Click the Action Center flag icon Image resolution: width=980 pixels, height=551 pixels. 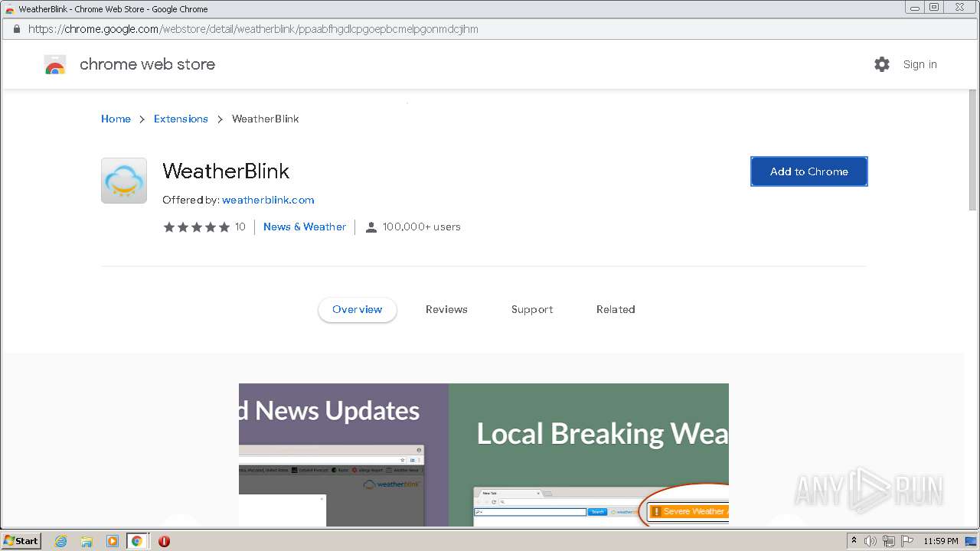pos(907,541)
